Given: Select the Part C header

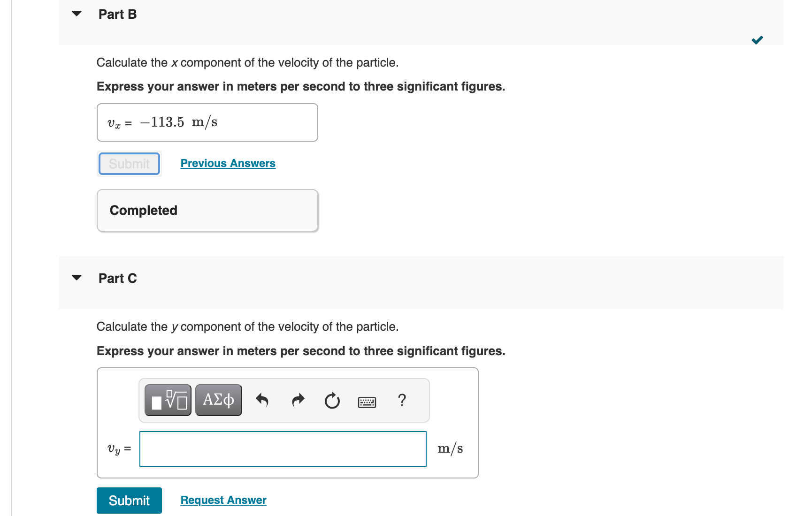Looking at the screenshot, I should click(x=117, y=278).
